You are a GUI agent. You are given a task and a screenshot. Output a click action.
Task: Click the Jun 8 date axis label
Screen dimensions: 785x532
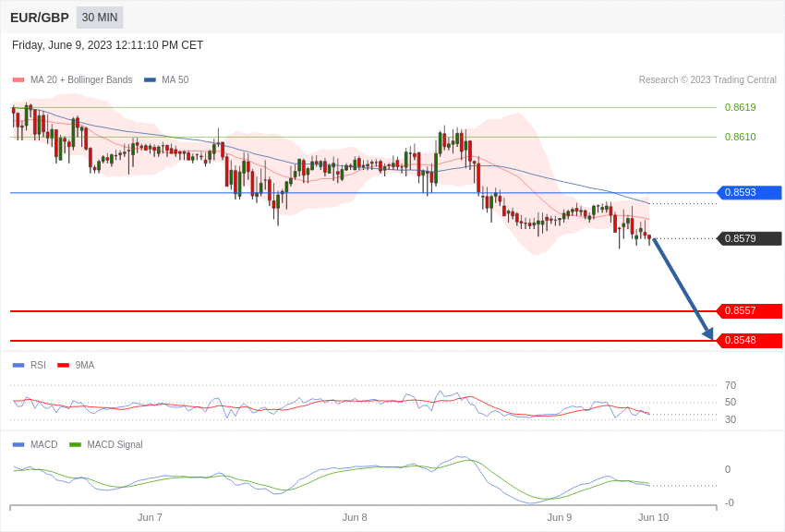(355, 517)
